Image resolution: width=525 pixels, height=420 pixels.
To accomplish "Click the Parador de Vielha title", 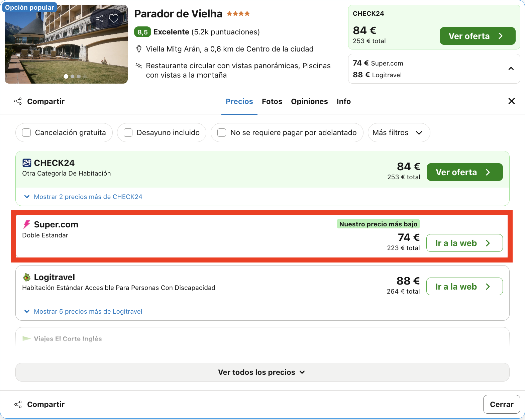I will 178,14.
